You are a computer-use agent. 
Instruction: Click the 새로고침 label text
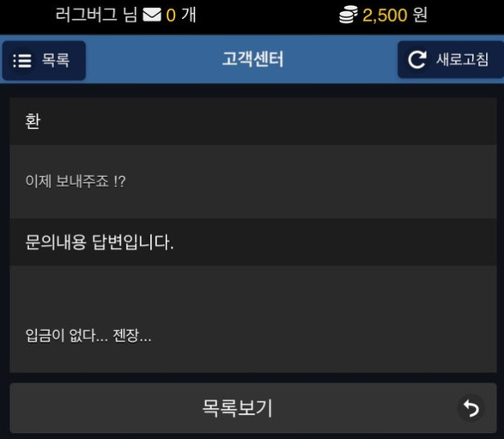point(463,59)
